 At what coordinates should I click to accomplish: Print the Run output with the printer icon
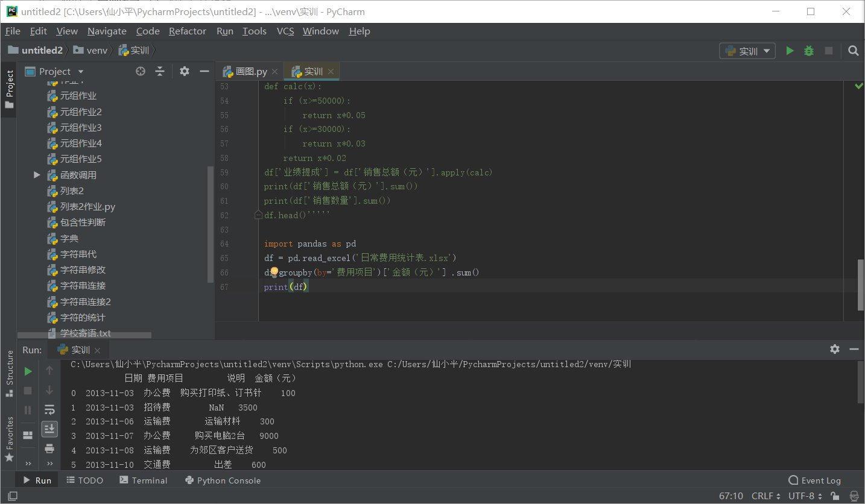pos(49,449)
